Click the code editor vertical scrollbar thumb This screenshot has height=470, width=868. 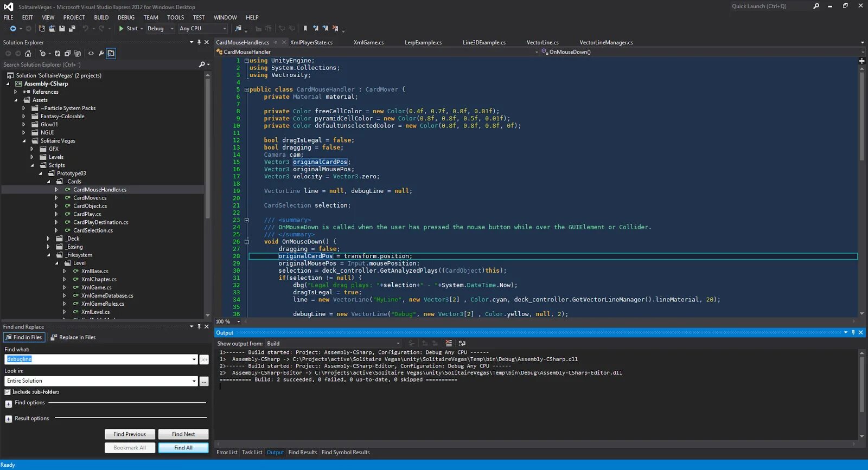[861, 117]
